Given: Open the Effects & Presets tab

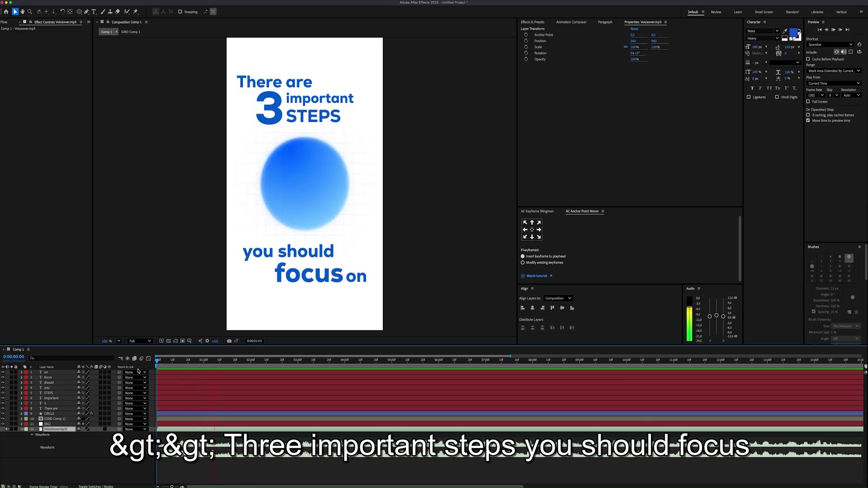Looking at the screenshot, I should tap(533, 22).
